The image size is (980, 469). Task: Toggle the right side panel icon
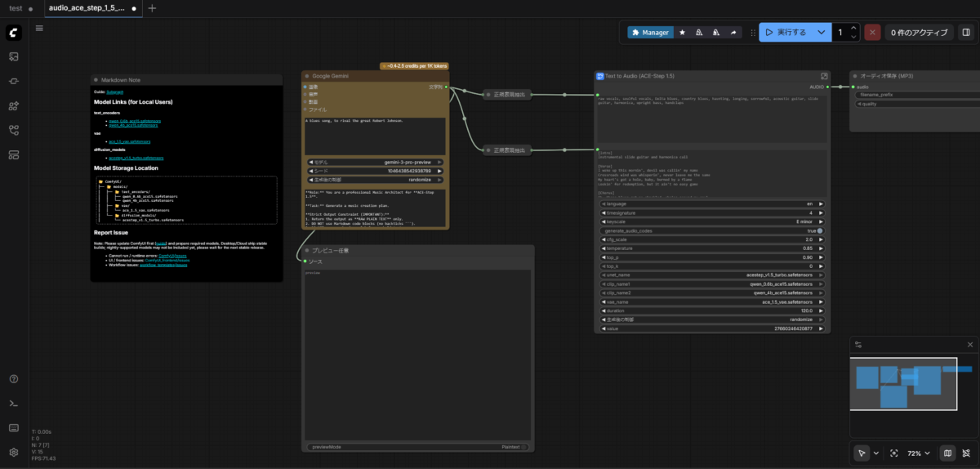tap(966, 33)
